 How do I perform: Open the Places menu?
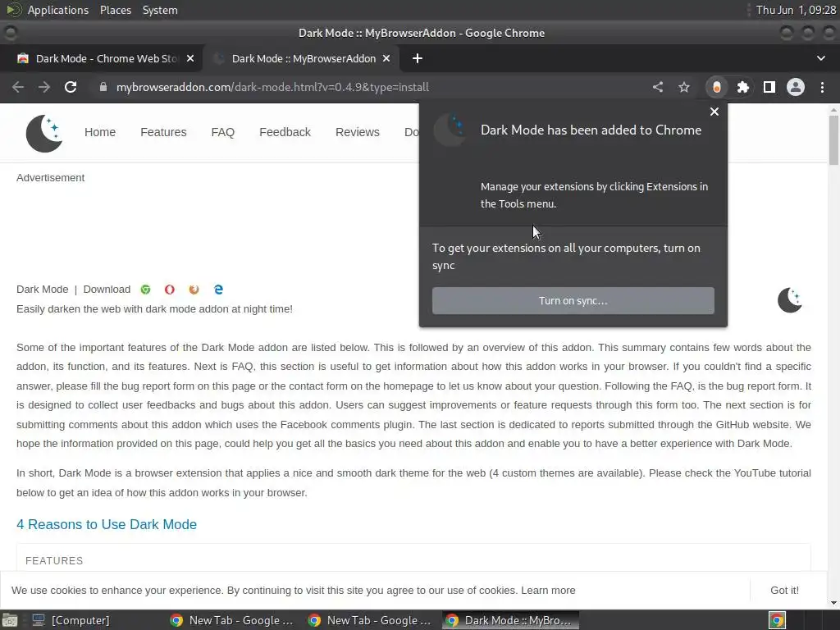[x=115, y=10]
